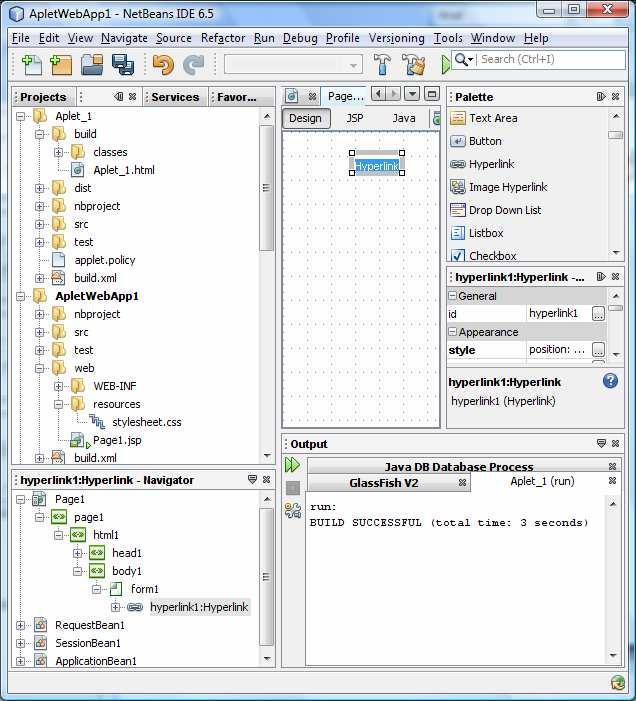Click the Re-run green double arrow in Output

click(x=292, y=465)
